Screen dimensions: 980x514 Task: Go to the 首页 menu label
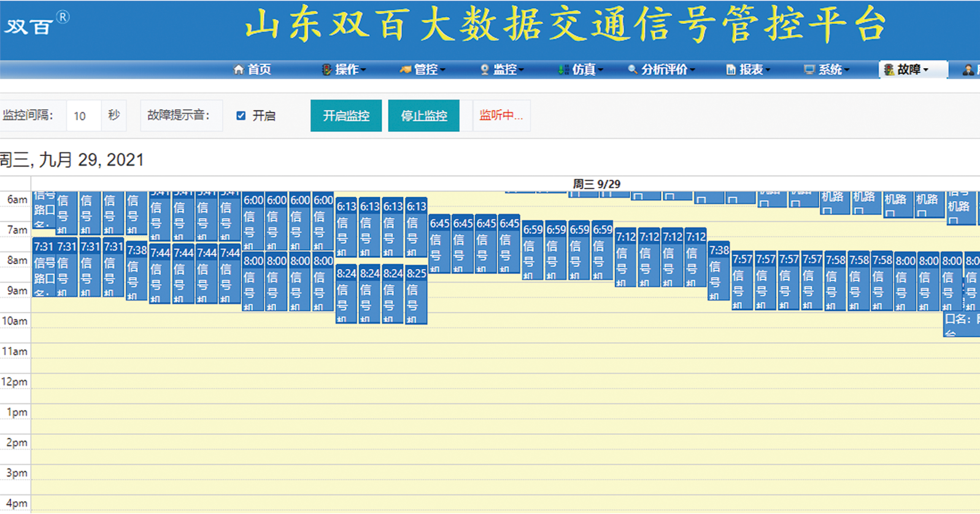(x=259, y=69)
